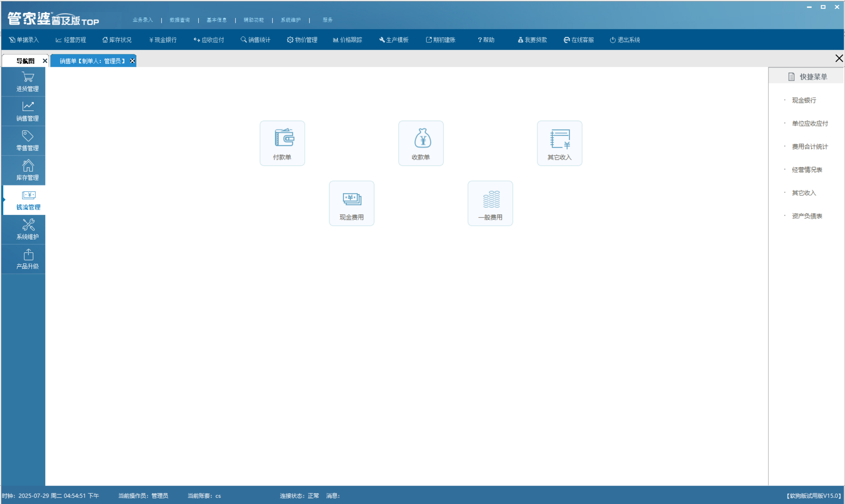This screenshot has width=845, height=504.
Task: Close the tab area with the right-side X
Action: coord(839,58)
